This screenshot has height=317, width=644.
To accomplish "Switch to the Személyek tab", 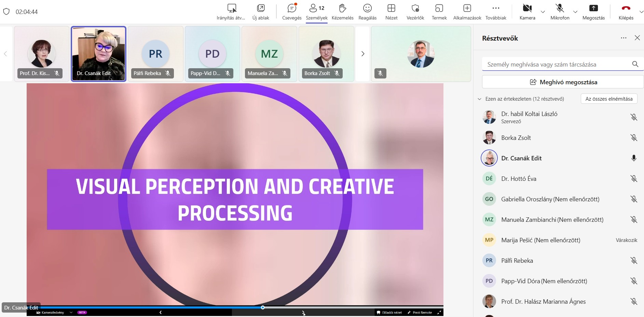I will (316, 12).
